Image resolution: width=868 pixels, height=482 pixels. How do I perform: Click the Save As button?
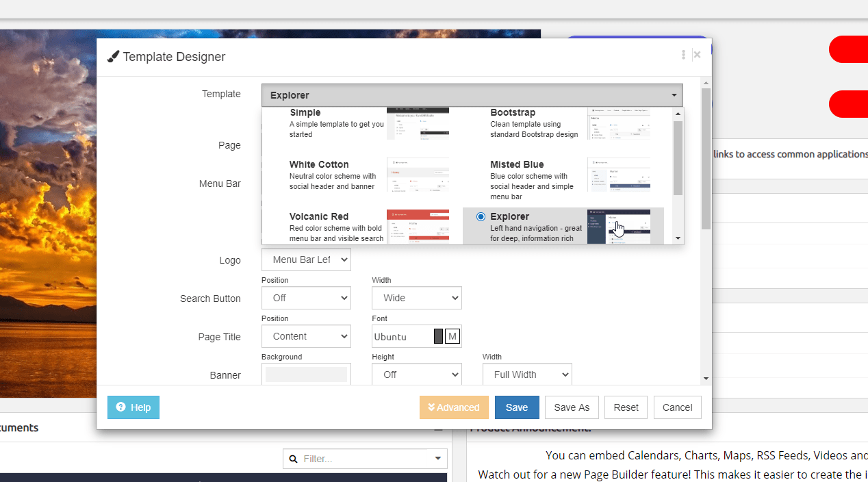pyautogui.click(x=572, y=407)
